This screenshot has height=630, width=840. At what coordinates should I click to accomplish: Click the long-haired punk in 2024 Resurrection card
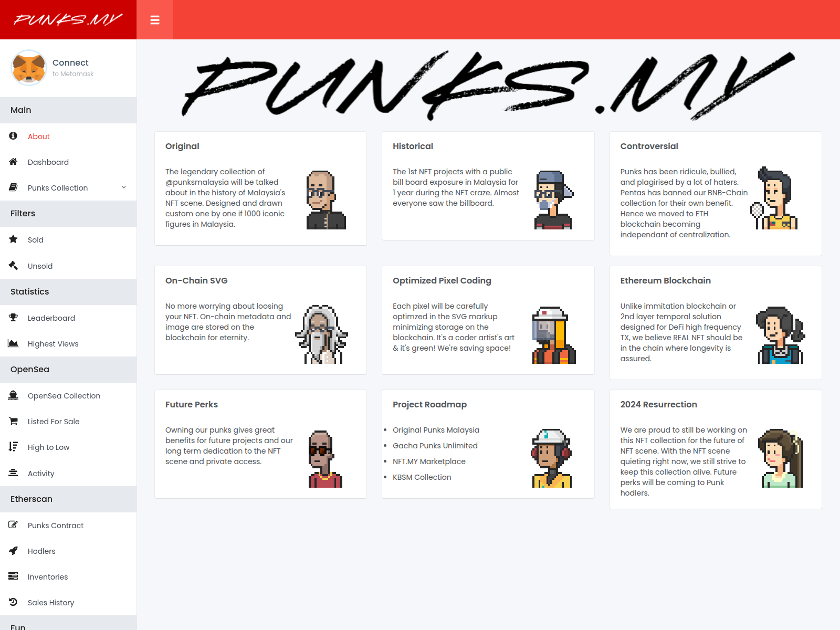(x=781, y=458)
